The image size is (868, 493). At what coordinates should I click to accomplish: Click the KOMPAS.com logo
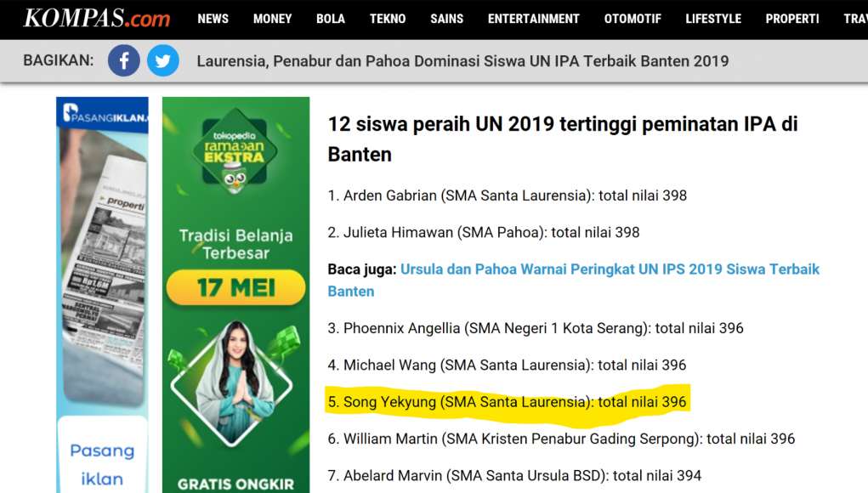pos(96,18)
